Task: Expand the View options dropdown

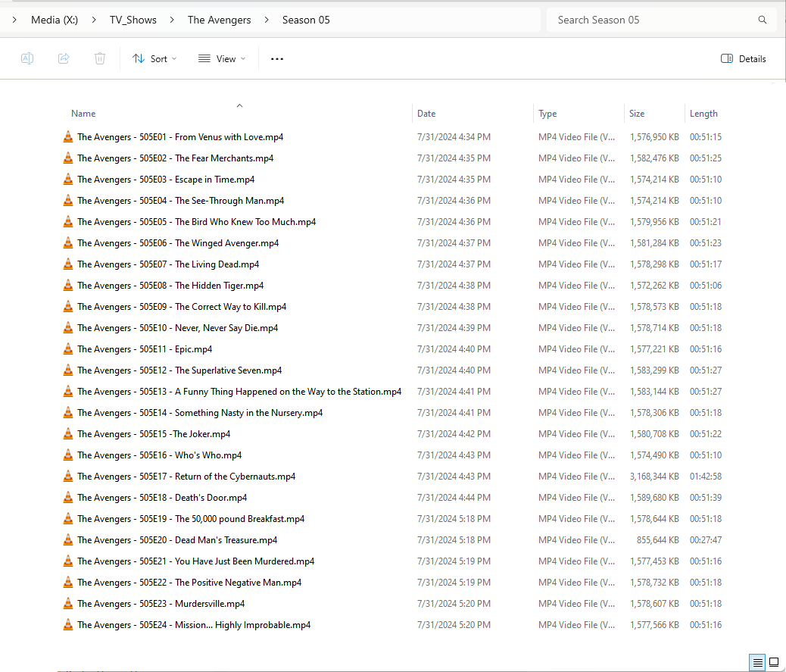Action: [221, 58]
